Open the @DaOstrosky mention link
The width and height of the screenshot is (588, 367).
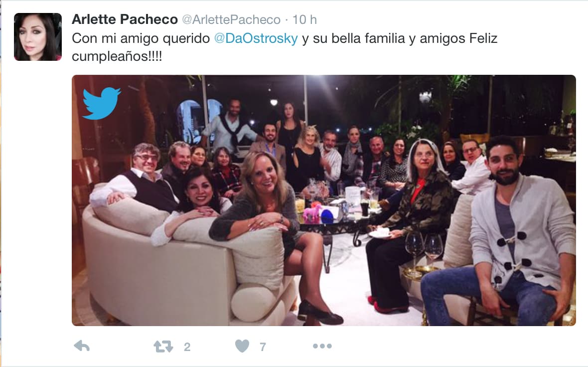point(256,38)
